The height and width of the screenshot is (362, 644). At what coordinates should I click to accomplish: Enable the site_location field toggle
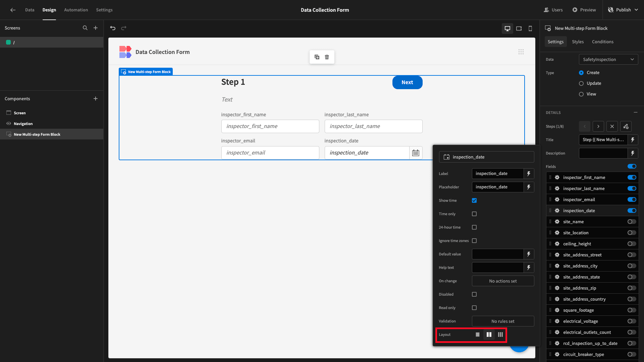[632, 233]
